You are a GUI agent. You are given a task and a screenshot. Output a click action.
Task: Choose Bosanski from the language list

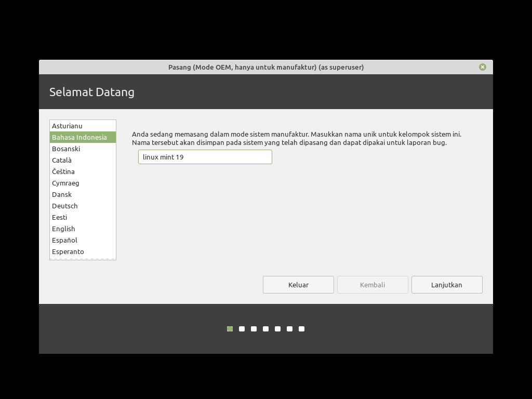pos(83,149)
